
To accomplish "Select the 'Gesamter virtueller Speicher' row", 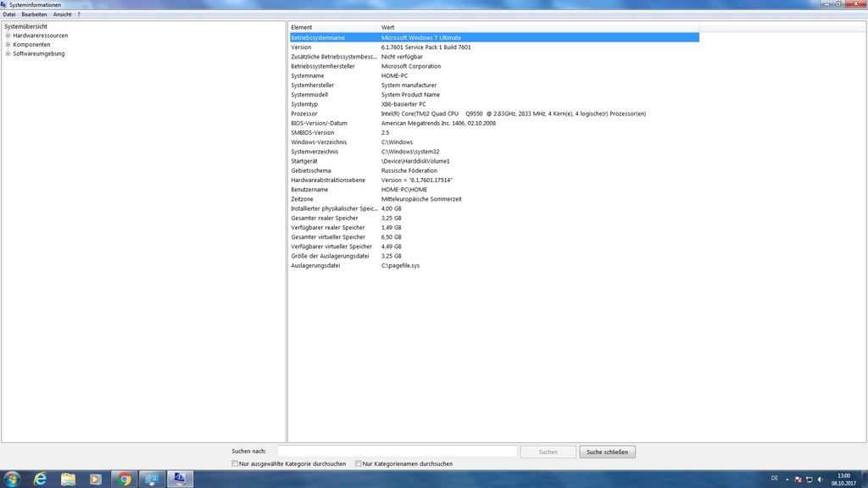I will (494, 237).
